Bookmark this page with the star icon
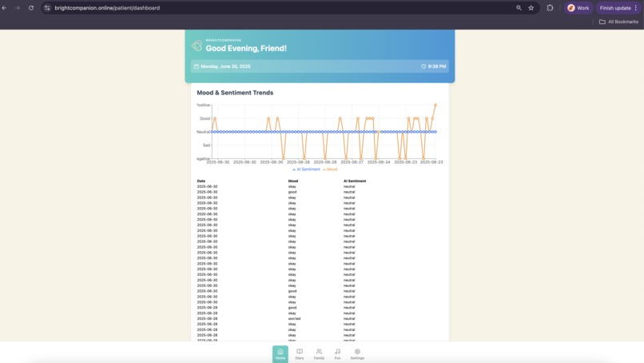Screen dimensions: 644x363 coord(531,8)
